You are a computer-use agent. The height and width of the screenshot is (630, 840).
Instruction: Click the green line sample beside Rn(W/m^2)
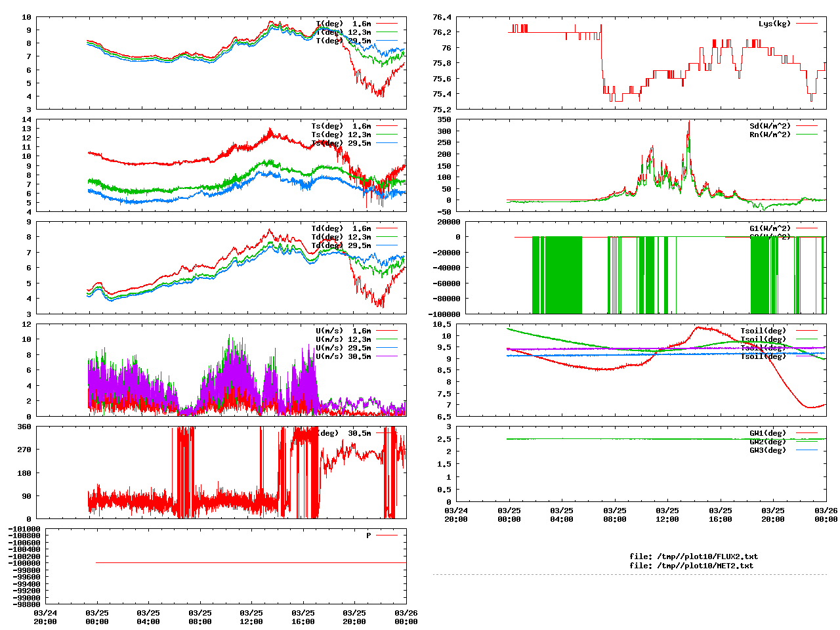[x=807, y=135]
